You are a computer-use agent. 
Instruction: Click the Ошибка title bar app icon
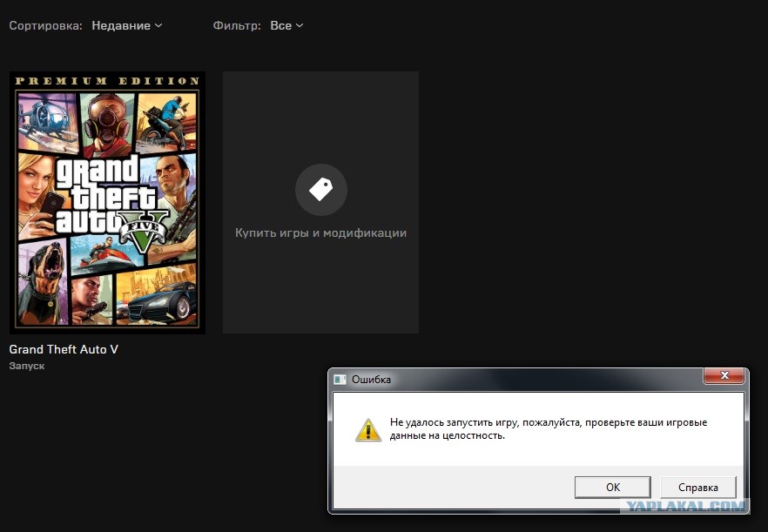(340, 380)
